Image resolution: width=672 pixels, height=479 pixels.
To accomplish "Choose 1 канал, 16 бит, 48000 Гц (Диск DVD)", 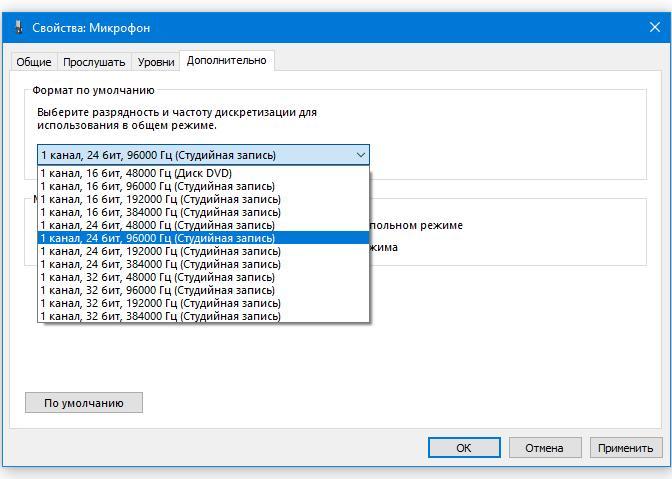I will point(136,173).
